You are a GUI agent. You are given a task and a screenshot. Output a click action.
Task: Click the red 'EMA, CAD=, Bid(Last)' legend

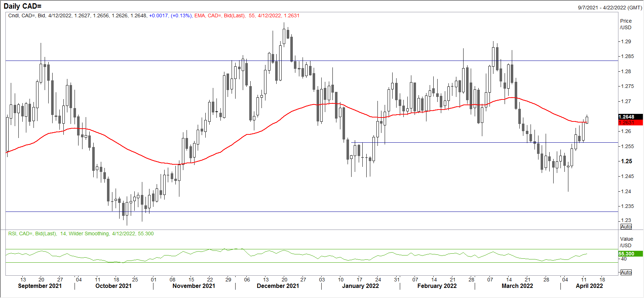pyautogui.click(x=220, y=15)
